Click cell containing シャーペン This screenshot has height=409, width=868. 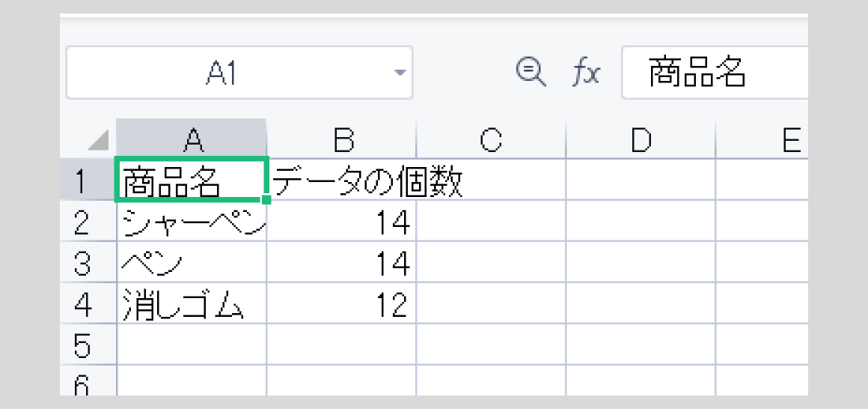[x=192, y=220]
